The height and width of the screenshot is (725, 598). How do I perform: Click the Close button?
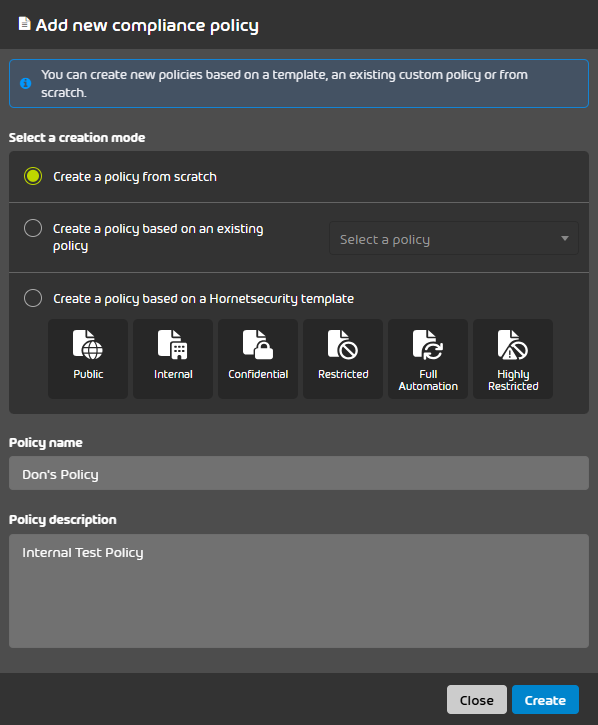click(x=477, y=700)
